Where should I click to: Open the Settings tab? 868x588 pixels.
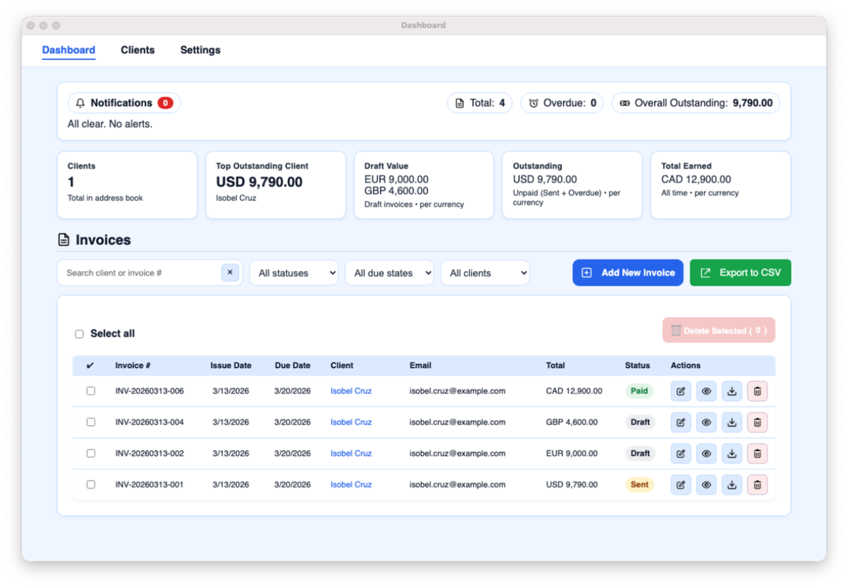(200, 50)
